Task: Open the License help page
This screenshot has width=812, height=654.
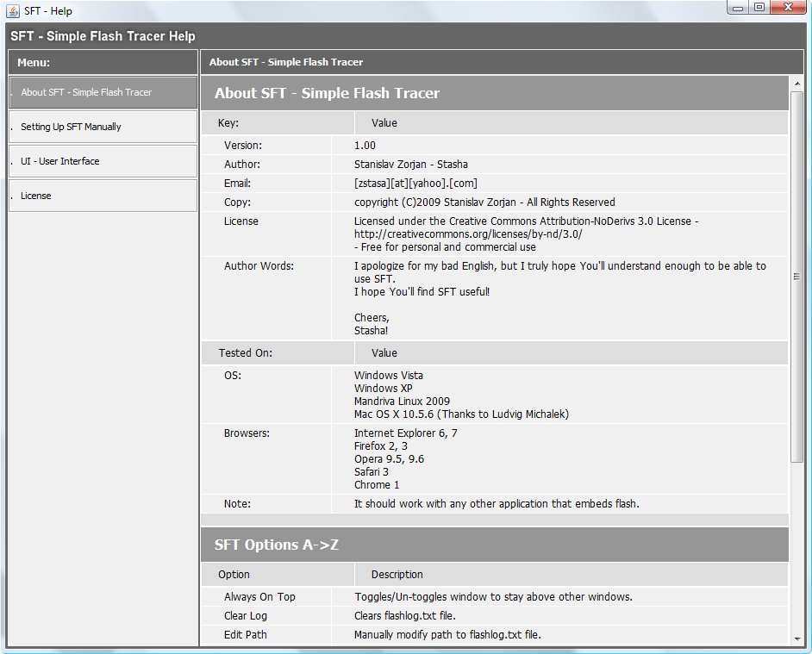Action: [103, 196]
